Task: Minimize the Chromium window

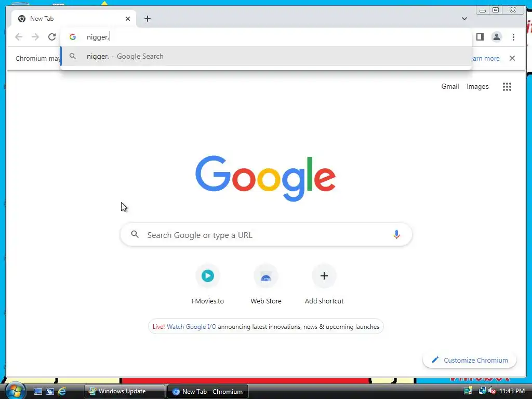Action: [483, 10]
